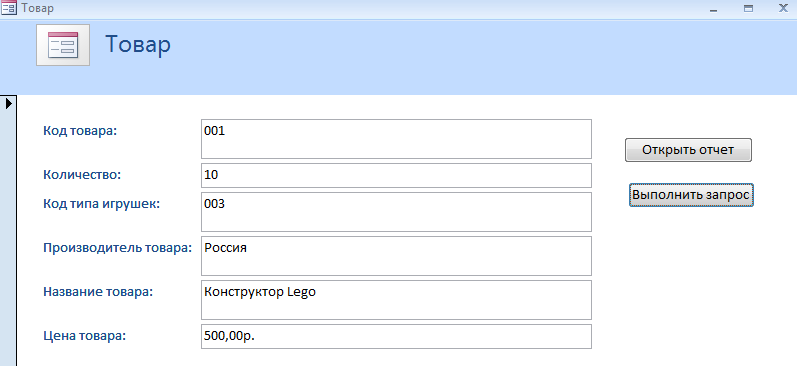Click the Производитель товара label
Viewport: 797px width, 366px height.
point(117,248)
